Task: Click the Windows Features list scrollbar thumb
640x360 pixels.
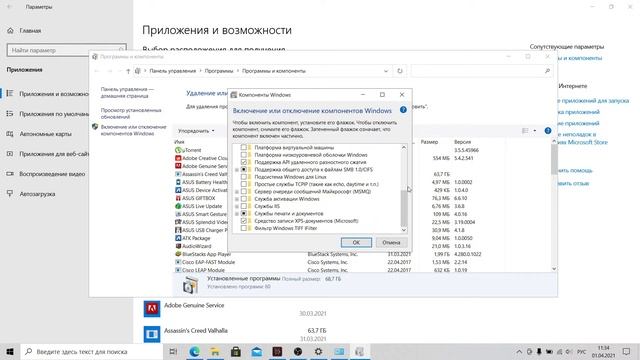Action: (x=404, y=208)
